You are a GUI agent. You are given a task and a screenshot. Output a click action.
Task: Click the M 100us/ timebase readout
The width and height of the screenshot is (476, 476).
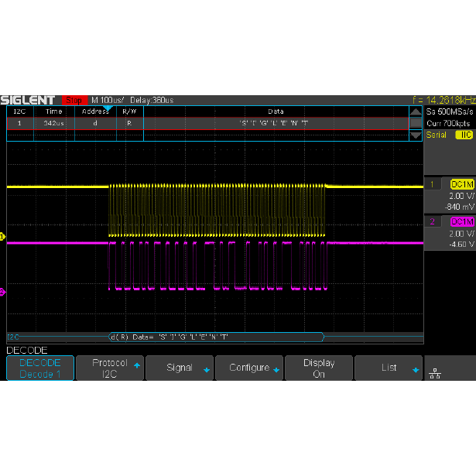click(108, 100)
